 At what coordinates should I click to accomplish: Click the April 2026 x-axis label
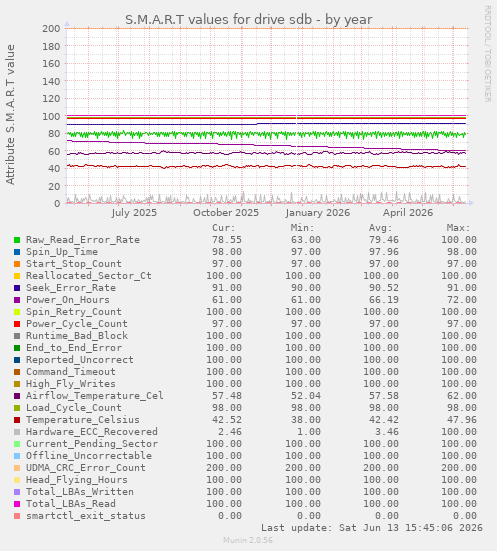pos(408,213)
